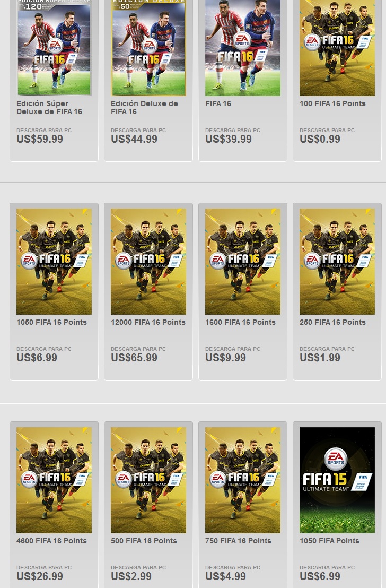Open the 750 FIFA 16 Points title link

239,541
